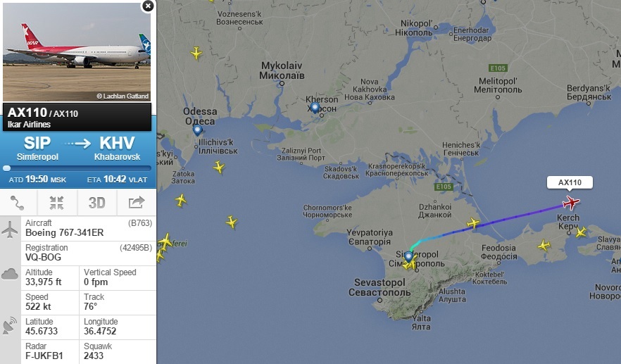
Task: Click the KHV Khabarovsk destination link
Action: 117,148
